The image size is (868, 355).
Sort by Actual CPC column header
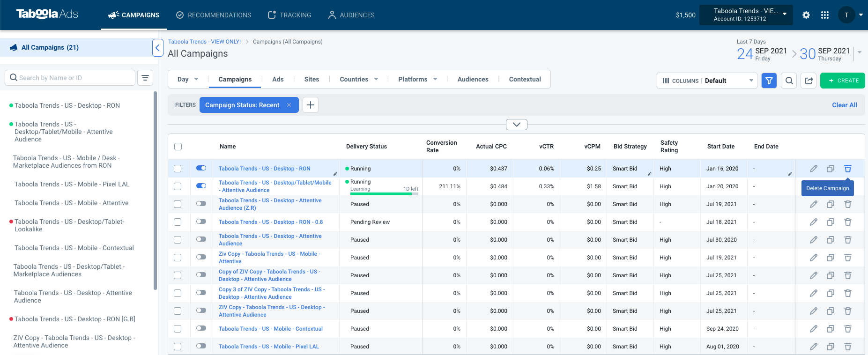(x=491, y=147)
